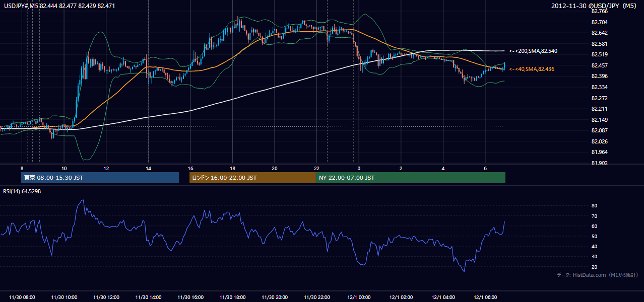Click hour label 20 on time axis

coord(274,168)
